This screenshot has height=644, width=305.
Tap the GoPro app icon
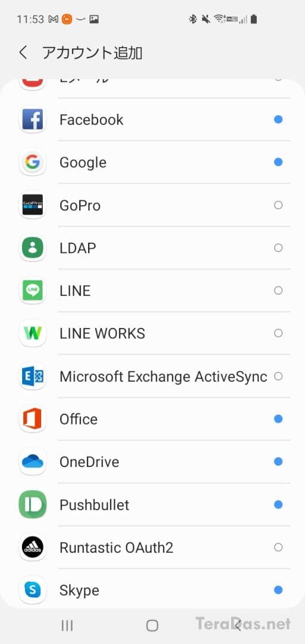(32, 205)
